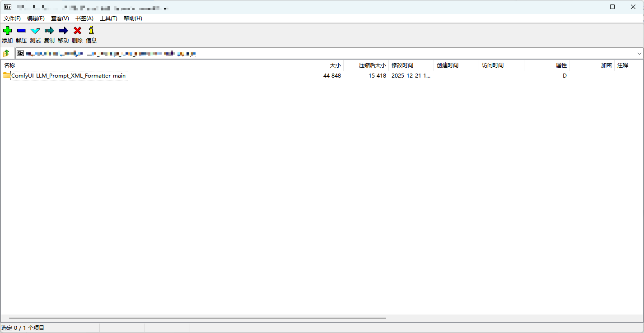Click the yellow Info (信息) icon
Viewport: 644px width, 333px height.
pyautogui.click(x=91, y=30)
